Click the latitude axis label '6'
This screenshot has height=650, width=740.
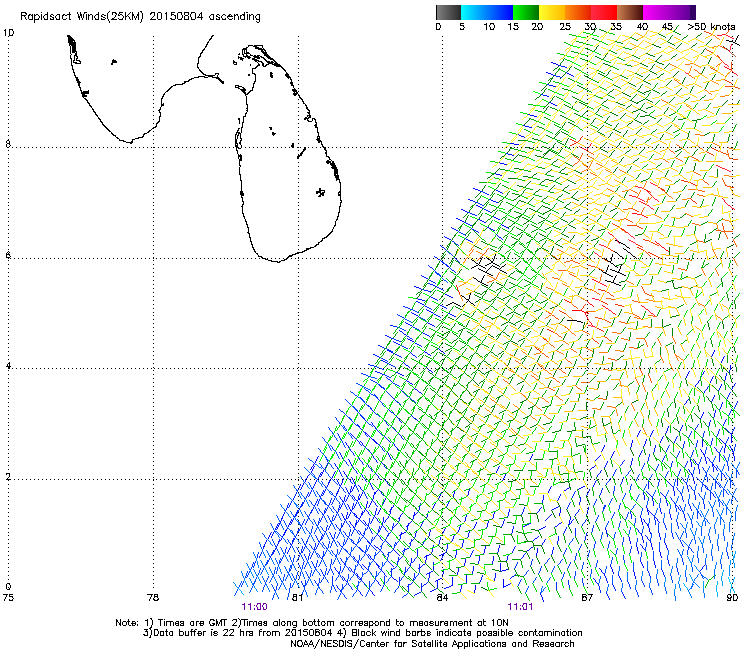pyautogui.click(x=8, y=255)
